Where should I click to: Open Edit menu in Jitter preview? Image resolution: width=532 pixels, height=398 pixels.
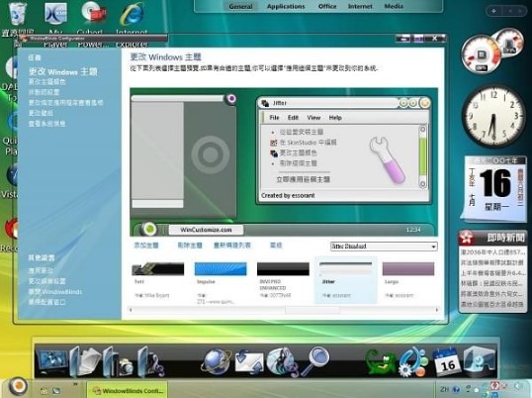(293, 118)
